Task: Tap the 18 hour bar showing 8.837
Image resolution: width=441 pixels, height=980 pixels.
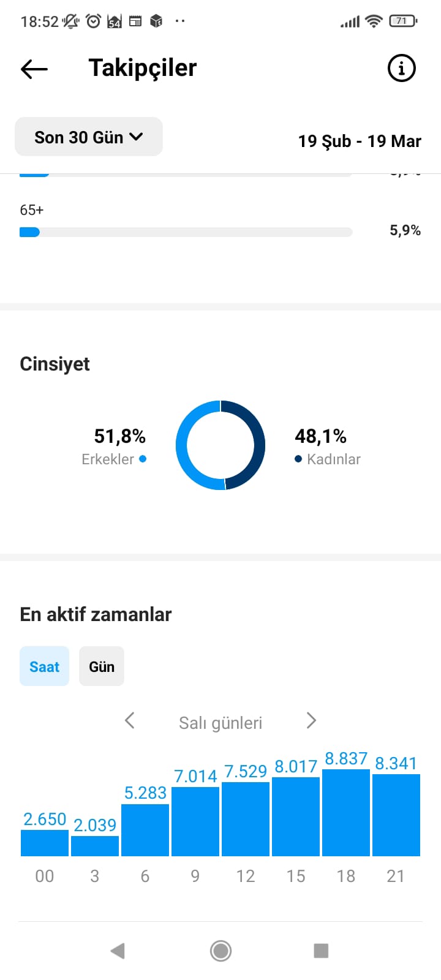Action: point(346,813)
